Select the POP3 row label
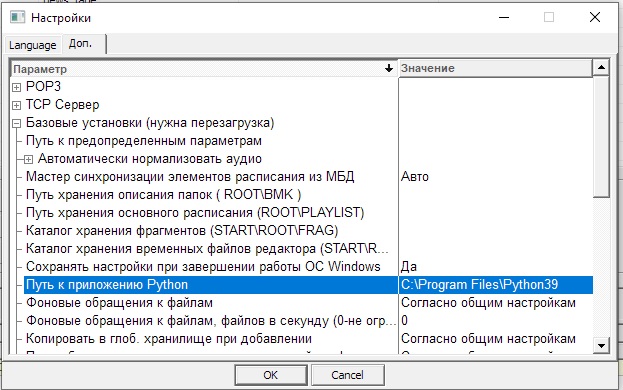This screenshot has height=390, width=623. [x=43, y=87]
